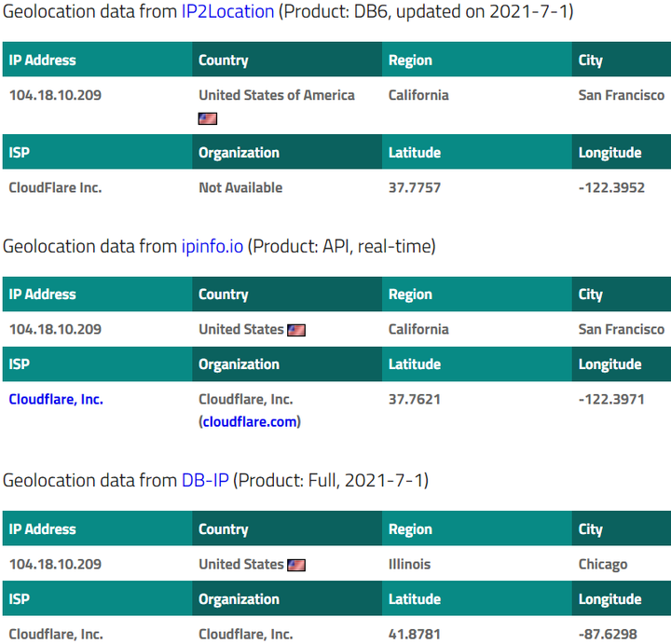This screenshot has height=644, width=671.
Task: Open the DB-IP link
Action: click(205, 481)
